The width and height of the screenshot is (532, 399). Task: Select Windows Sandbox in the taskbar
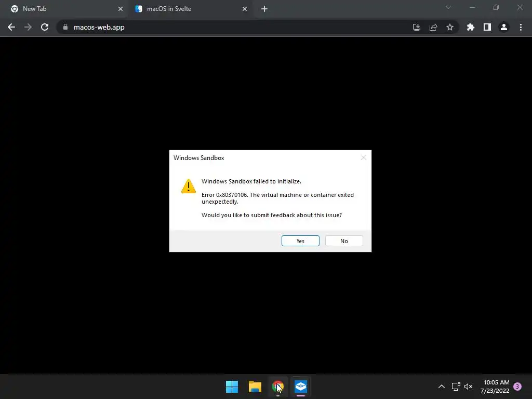coord(301,387)
